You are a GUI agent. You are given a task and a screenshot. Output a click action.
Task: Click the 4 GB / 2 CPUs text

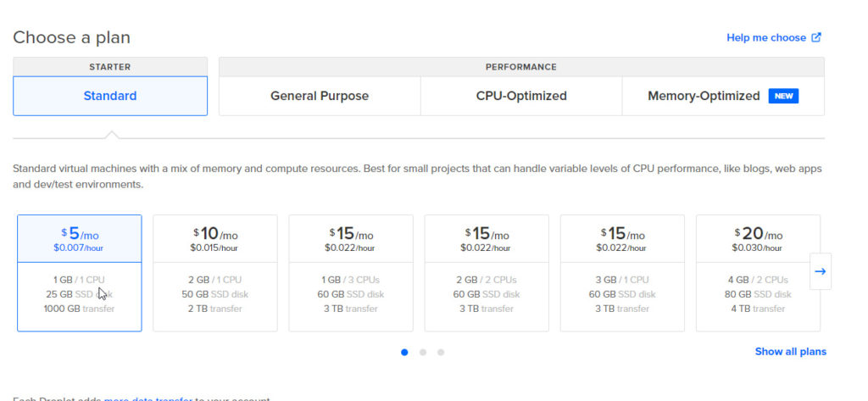pyautogui.click(x=758, y=280)
